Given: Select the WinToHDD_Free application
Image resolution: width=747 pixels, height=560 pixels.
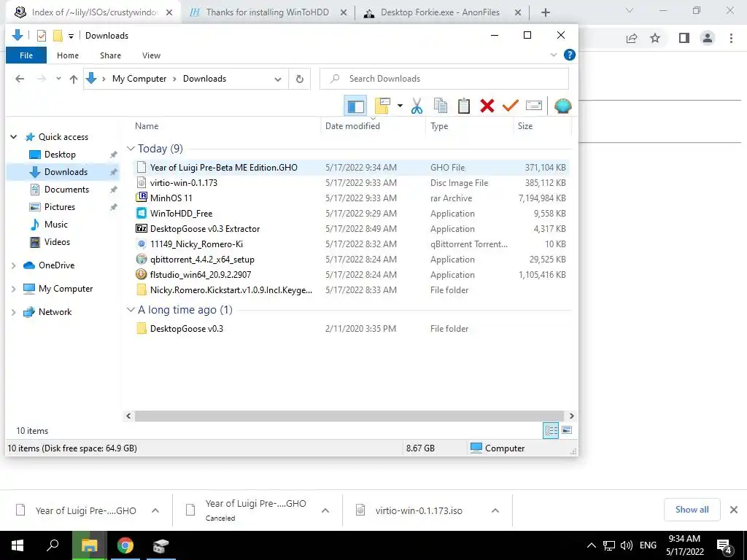Looking at the screenshot, I should tap(351, 214).
